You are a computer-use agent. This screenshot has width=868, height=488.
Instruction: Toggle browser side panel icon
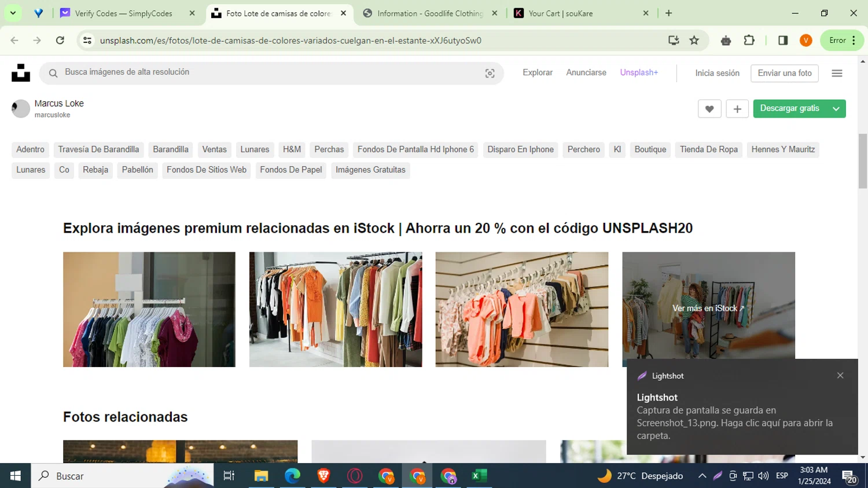783,41
